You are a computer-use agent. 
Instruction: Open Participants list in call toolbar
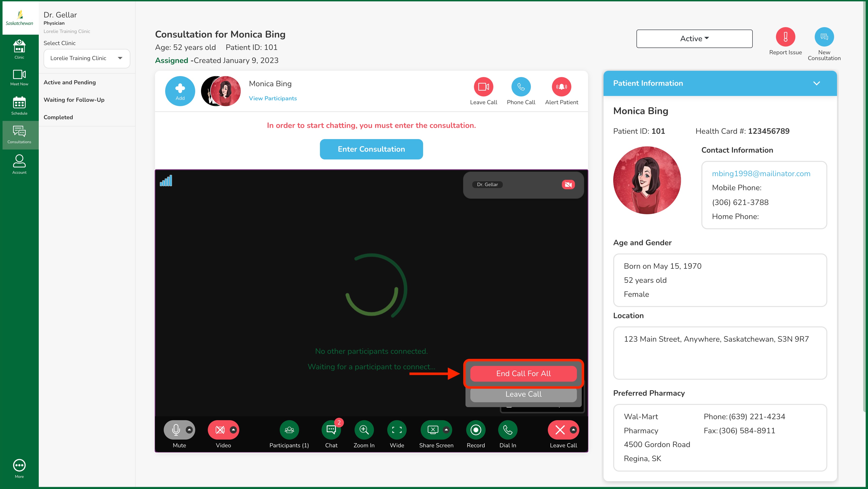(289, 430)
